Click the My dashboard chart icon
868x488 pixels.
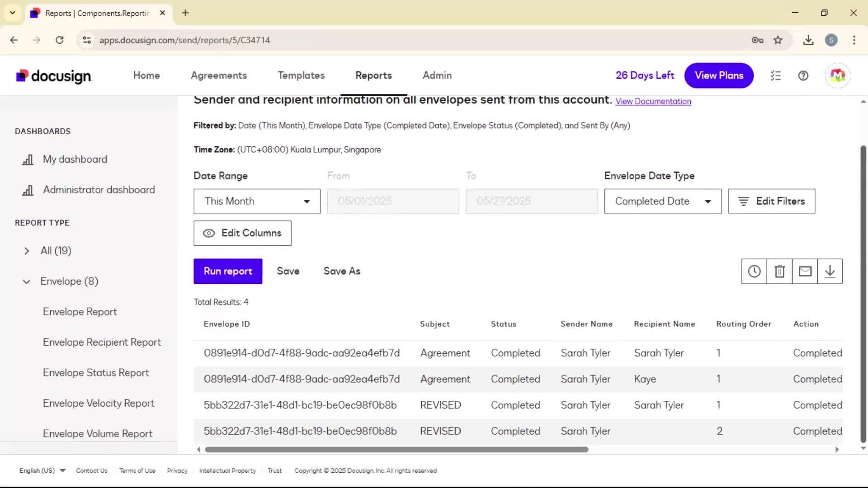(x=28, y=160)
